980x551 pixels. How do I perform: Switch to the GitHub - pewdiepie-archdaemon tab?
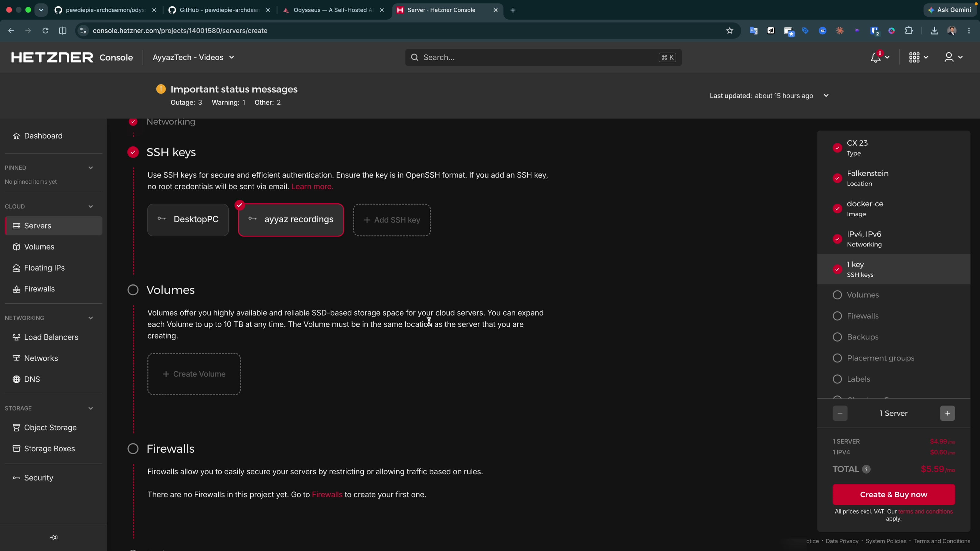tap(220, 10)
